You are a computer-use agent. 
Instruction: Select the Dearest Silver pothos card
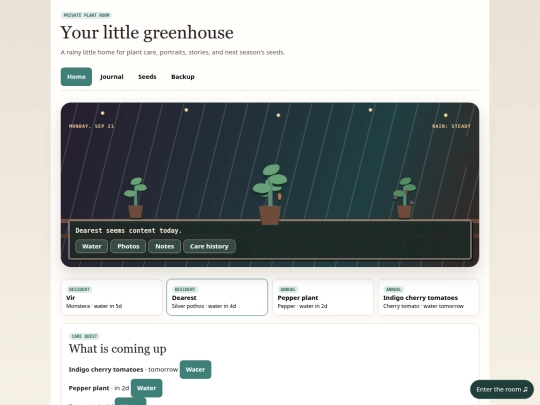click(x=217, y=297)
